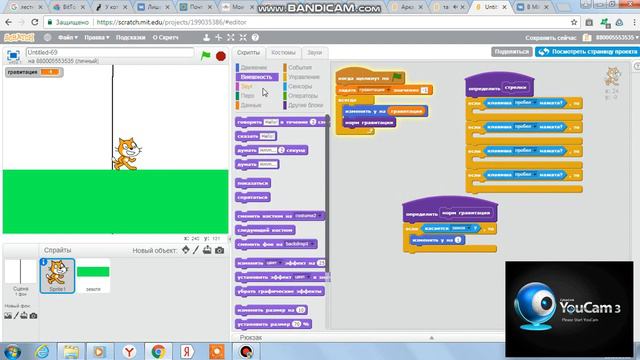The height and width of the screenshot is (360, 640).
Task: Switch the stage to full screen mode
Action: point(13,55)
